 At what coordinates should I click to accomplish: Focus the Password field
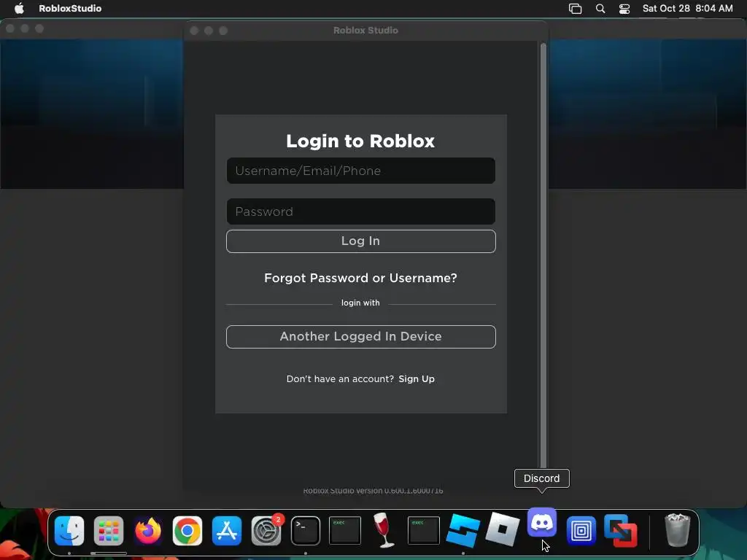tap(360, 211)
